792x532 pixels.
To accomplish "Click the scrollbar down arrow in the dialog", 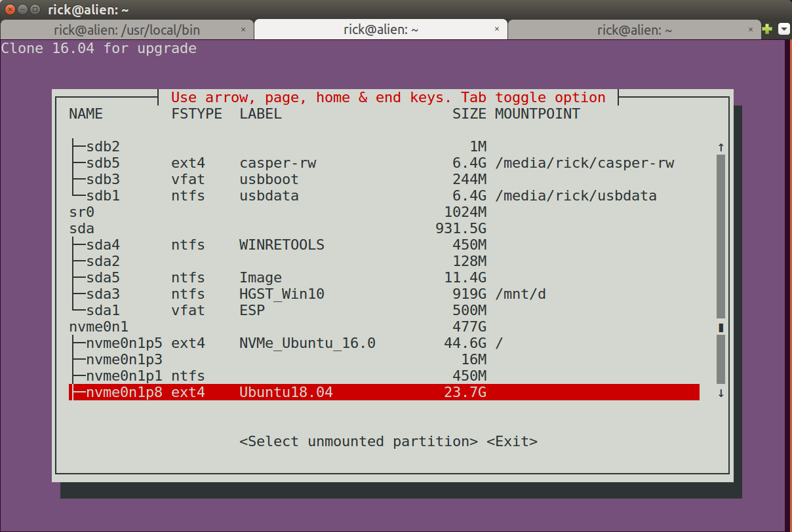I will tap(720, 392).
